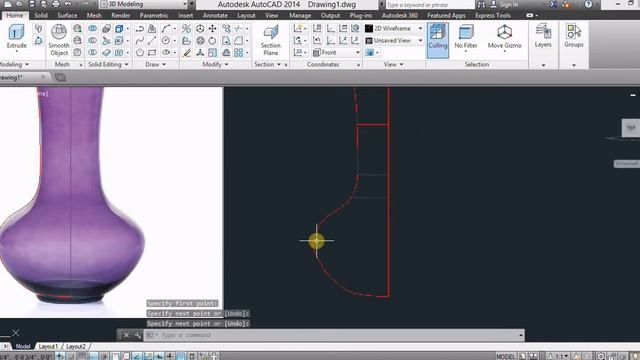Switch to the Annotate ribbon tab
The height and width of the screenshot is (360, 640).
pyautogui.click(x=215, y=16)
